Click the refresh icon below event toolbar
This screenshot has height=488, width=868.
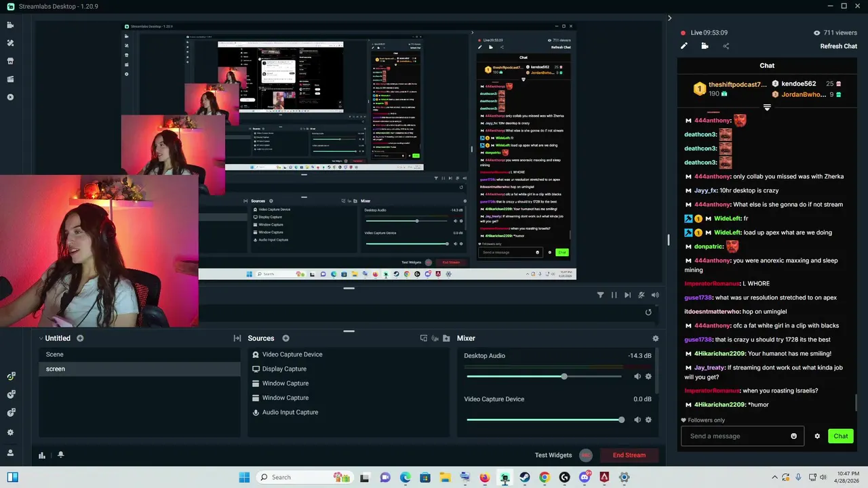[648, 312]
